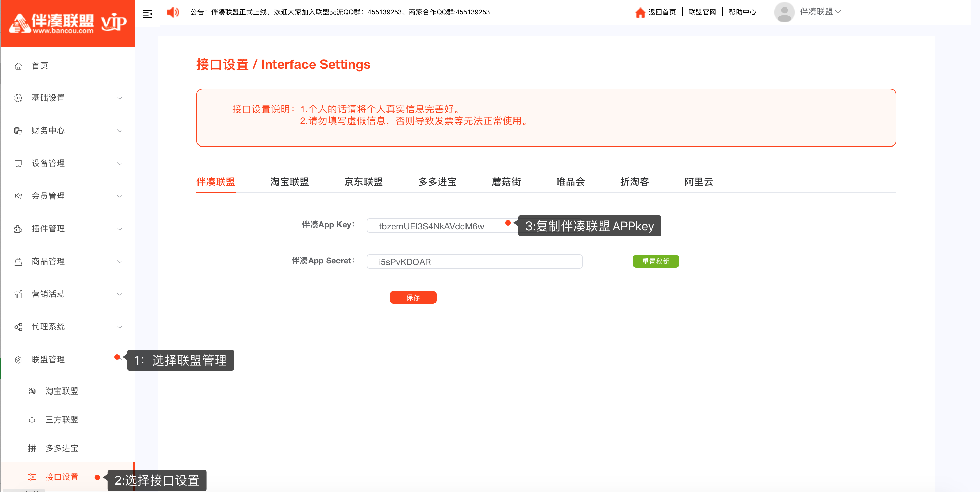Click the green 重置秘钥 button

pos(655,262)
